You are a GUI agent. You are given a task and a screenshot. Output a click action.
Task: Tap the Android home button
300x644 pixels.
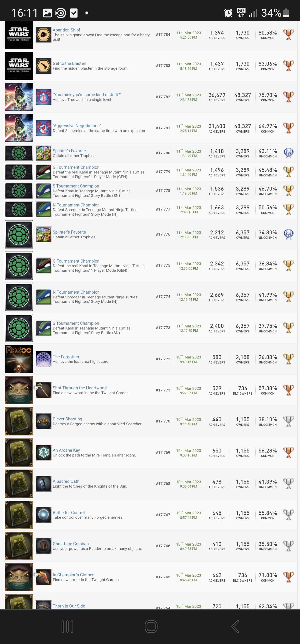click(x=151, y=626)
